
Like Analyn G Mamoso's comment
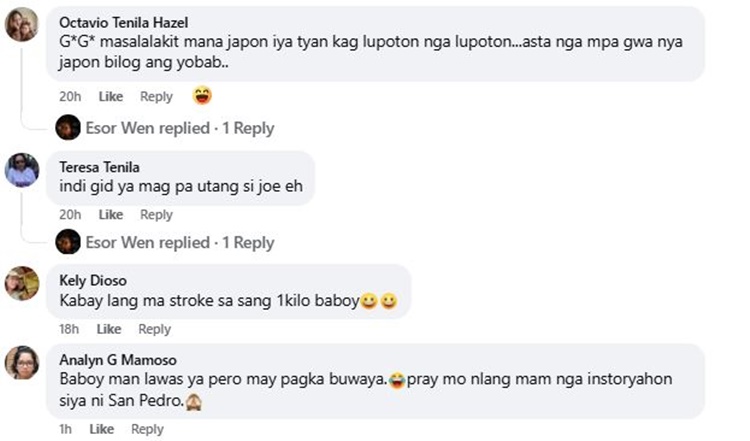click(x=101, y=429)
